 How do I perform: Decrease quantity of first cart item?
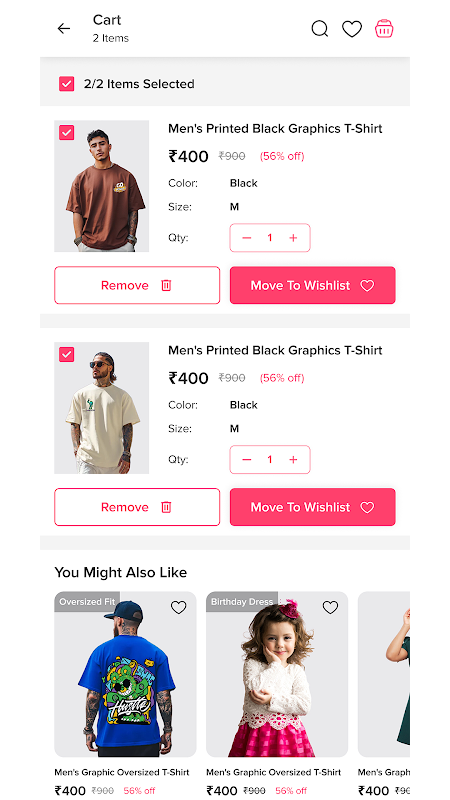click(x=247, y=238)
